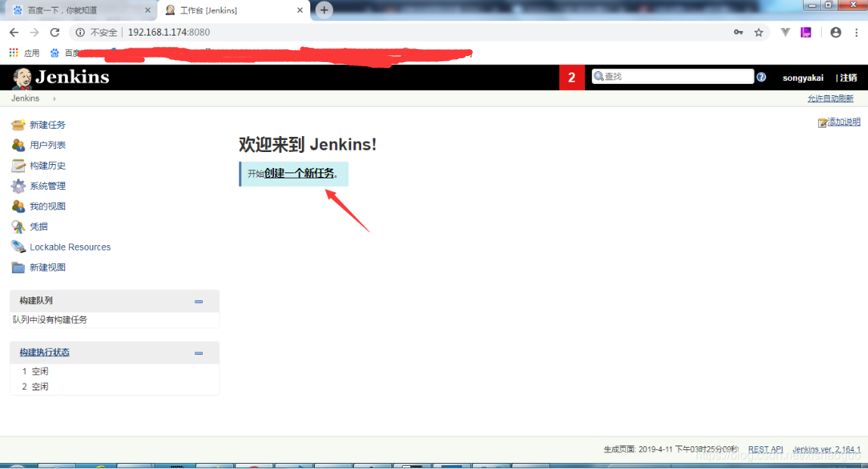This screenshot has width=868, height=469.
Task: Click the purple RP extension icon
Action: [806, 33]
